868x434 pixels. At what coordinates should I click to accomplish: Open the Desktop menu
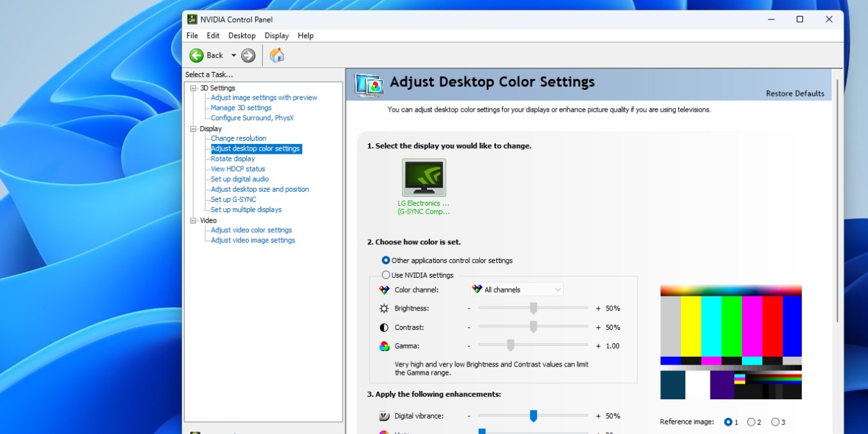(242, 35)
